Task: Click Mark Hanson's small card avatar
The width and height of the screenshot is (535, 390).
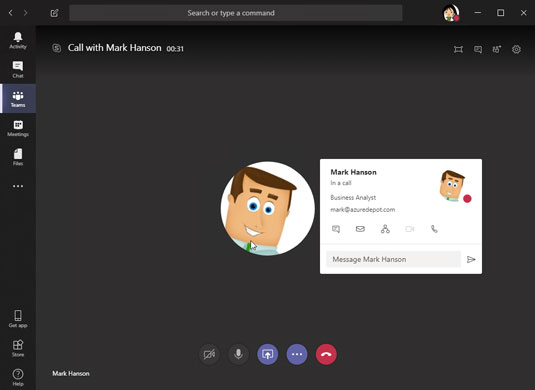Action: [453, 185]
